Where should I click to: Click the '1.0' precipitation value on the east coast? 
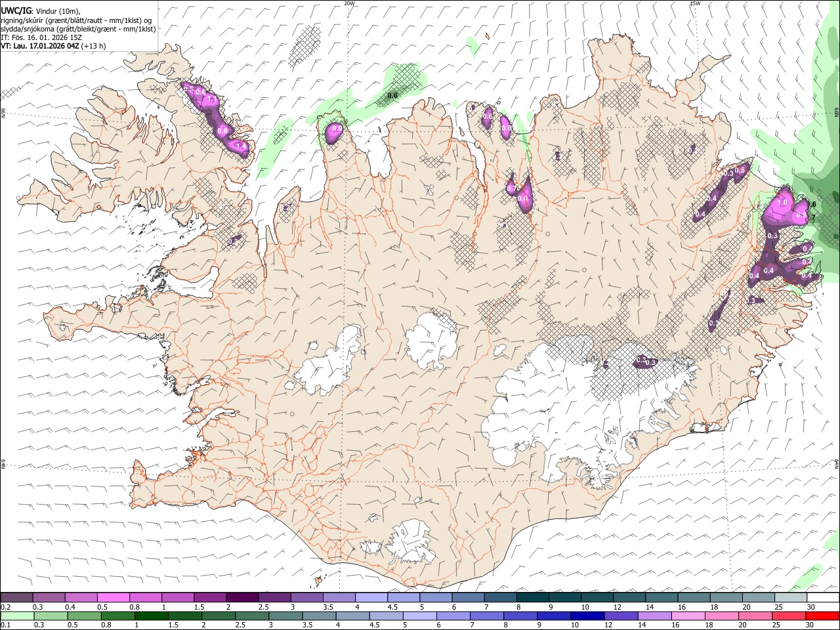pos(782,203)
